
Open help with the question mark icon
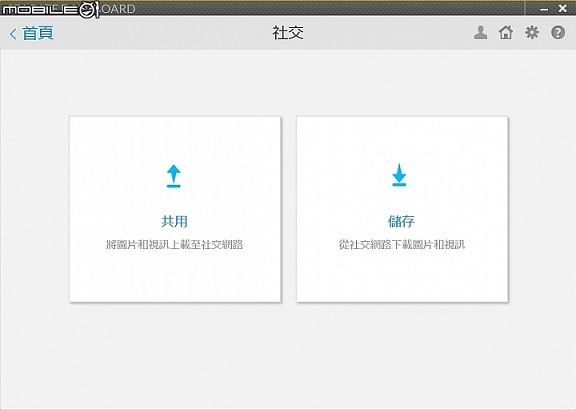tap(558, 33)
